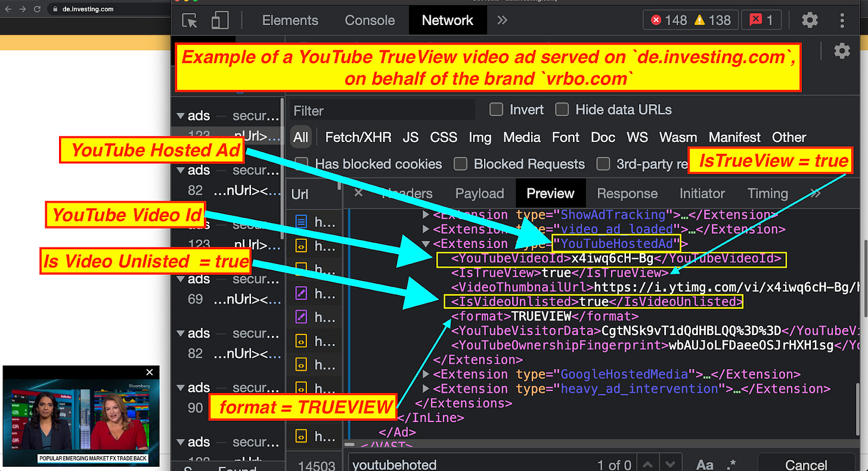Open the DevTools three-dot customize menu

842,20
